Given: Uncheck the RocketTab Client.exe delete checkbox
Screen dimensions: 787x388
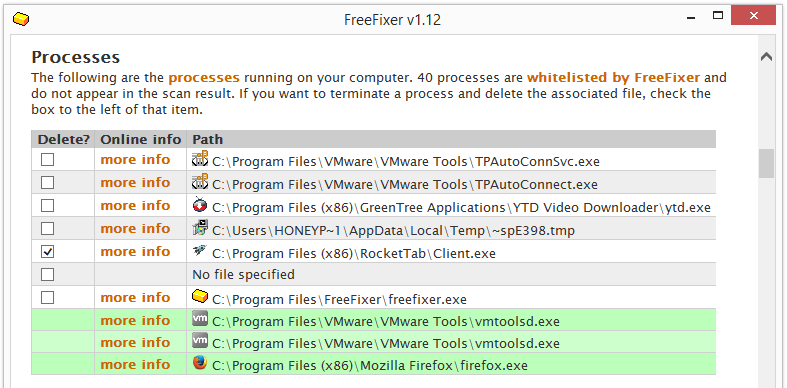Looking at the screenshot, I should (47, 252).
